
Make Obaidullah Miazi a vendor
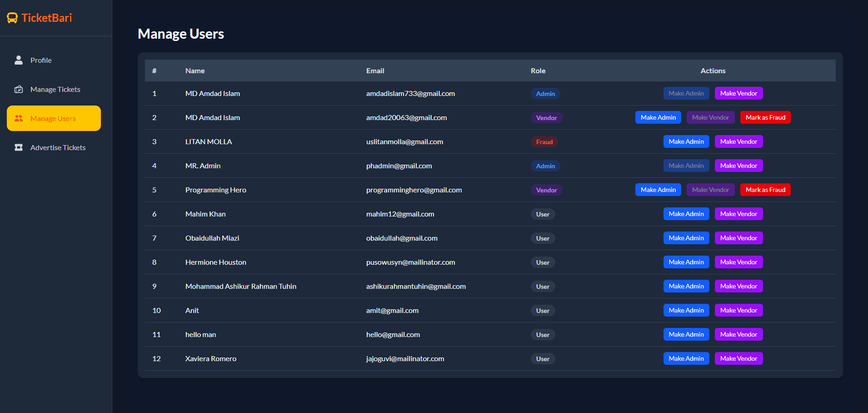[738, 238]
